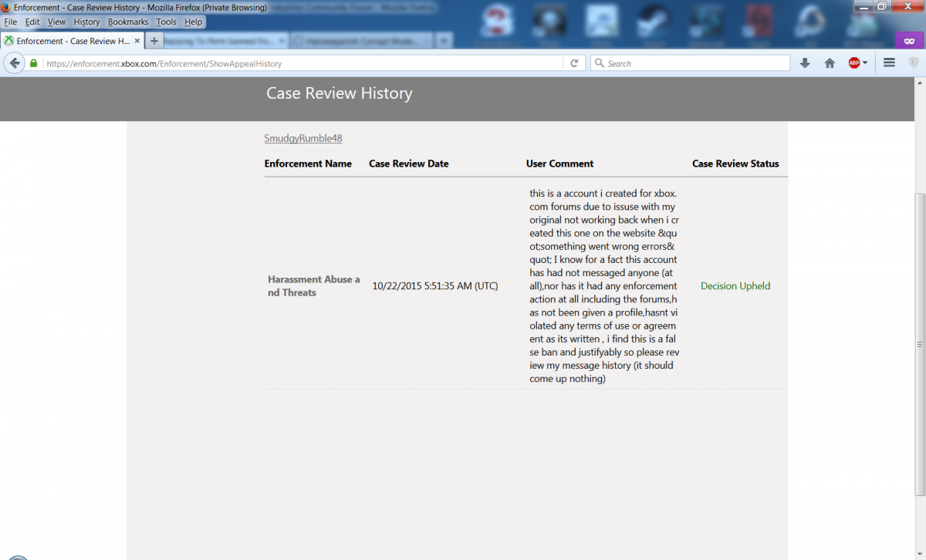This screenshot has width=926, height=560.
Task: Click the browser Back arrow button
Action: point(14,63)
